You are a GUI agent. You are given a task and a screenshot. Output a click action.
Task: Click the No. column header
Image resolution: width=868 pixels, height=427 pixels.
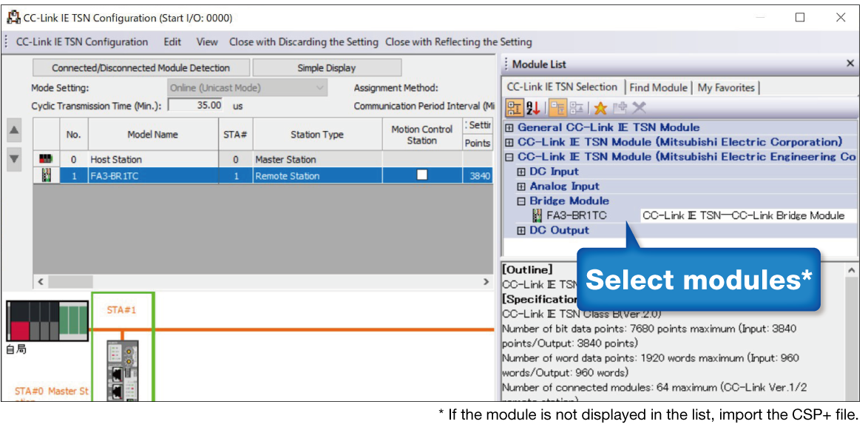coord(74,135)
